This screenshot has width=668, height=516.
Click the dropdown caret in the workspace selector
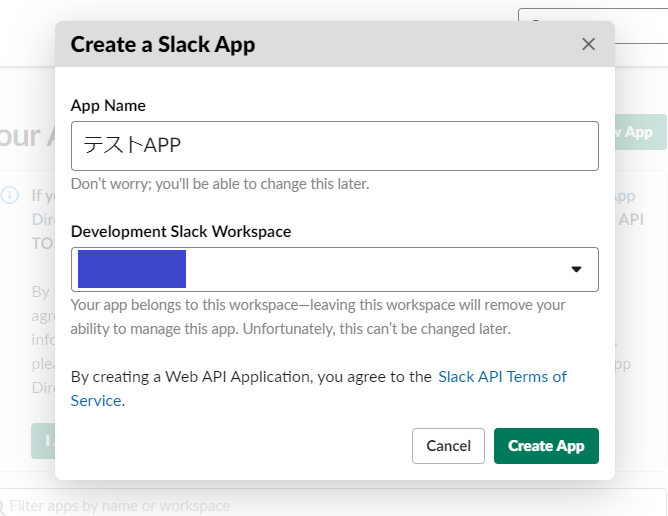click(576, 269)
